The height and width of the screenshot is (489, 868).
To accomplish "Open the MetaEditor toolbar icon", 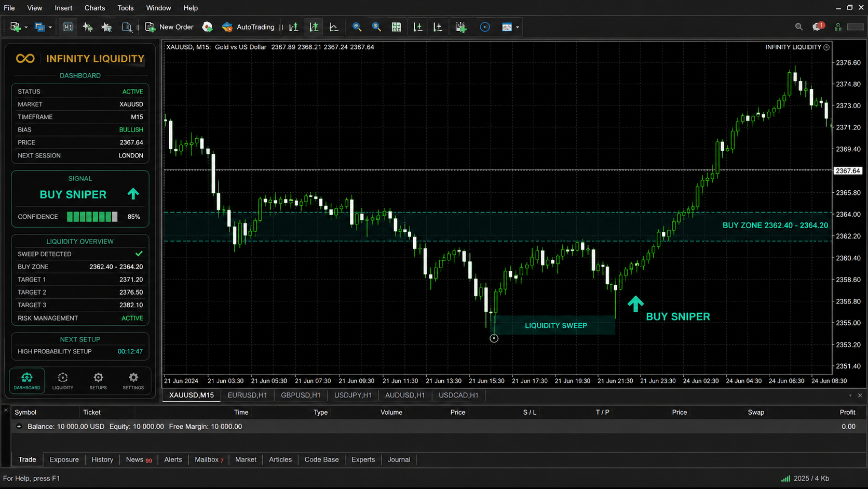I will click(207, 27).
